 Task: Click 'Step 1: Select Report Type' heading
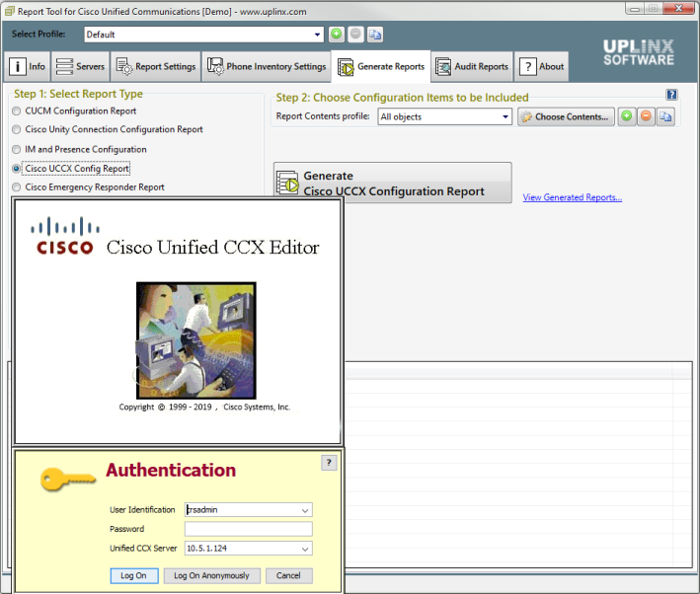(79, 94)
